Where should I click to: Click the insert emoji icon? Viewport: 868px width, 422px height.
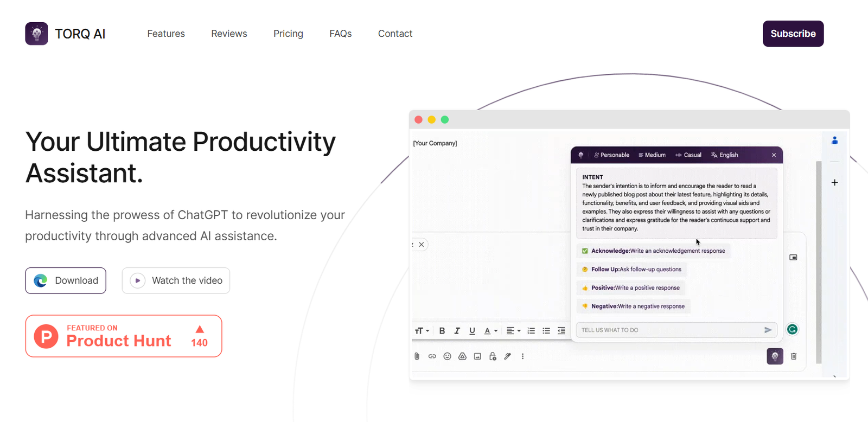click(447, 356)
